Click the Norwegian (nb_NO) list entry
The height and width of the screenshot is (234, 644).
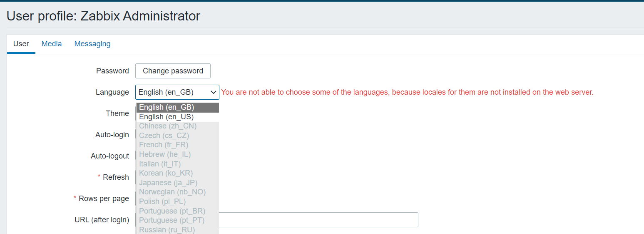pos(178,192)
